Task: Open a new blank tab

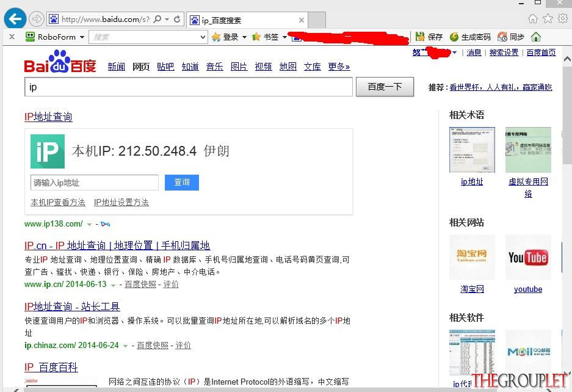Action: coord(317,20)
